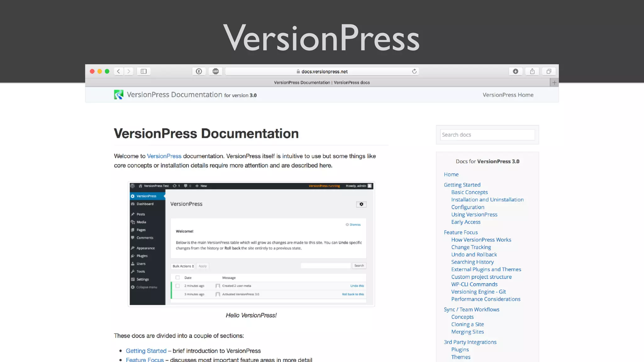The width and height of the screenshot is (644, 362).
Task: Open the Hello VersionPress screenshot image
Action: click(x=251, y=244)
